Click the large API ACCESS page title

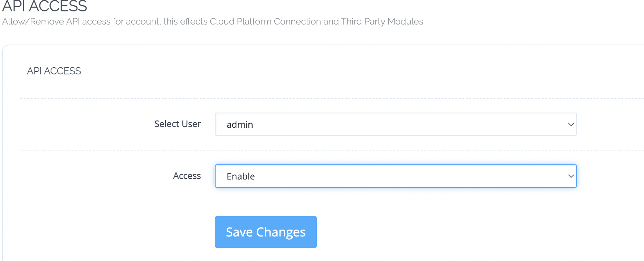point(45,6)
